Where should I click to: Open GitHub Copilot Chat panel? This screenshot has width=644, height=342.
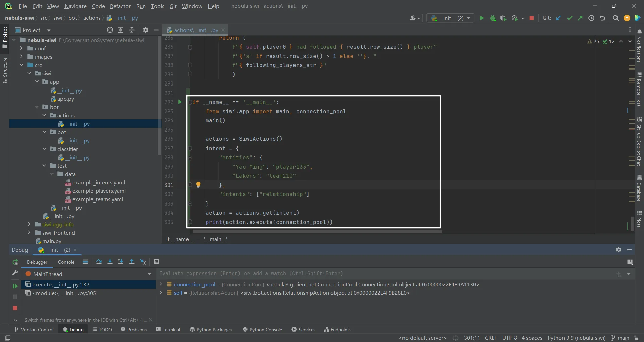point(639,141)
